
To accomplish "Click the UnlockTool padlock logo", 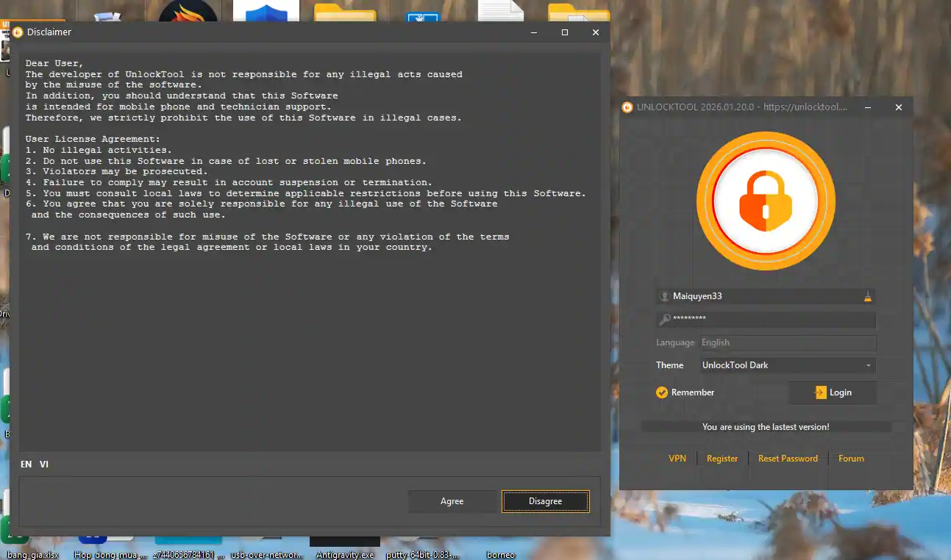I will (766, 201).
